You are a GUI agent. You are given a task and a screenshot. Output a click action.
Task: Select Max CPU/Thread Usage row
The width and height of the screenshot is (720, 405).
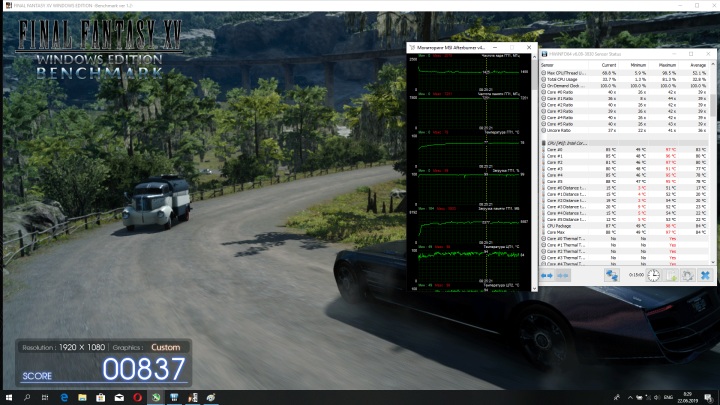(x=624, y=73)
